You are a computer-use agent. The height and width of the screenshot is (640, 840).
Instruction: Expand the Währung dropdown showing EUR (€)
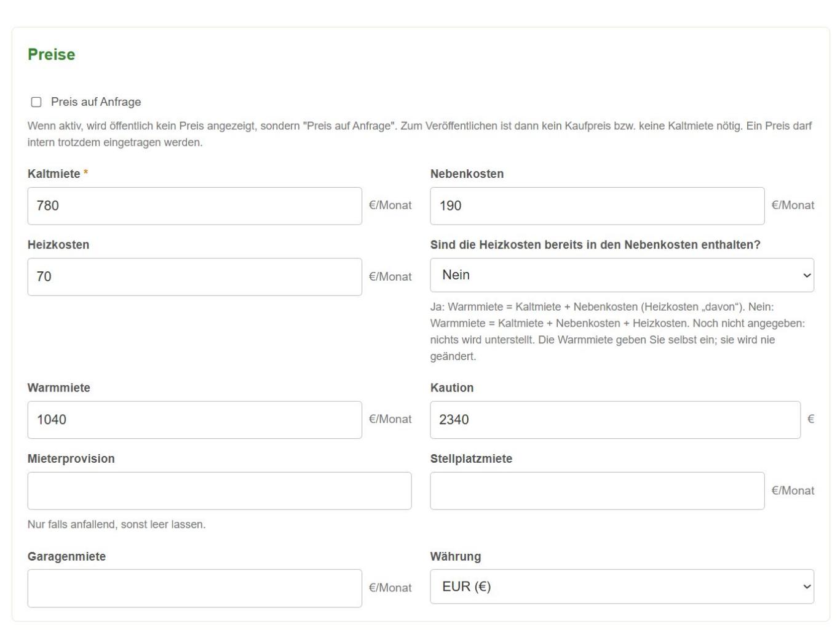[622, 586]
